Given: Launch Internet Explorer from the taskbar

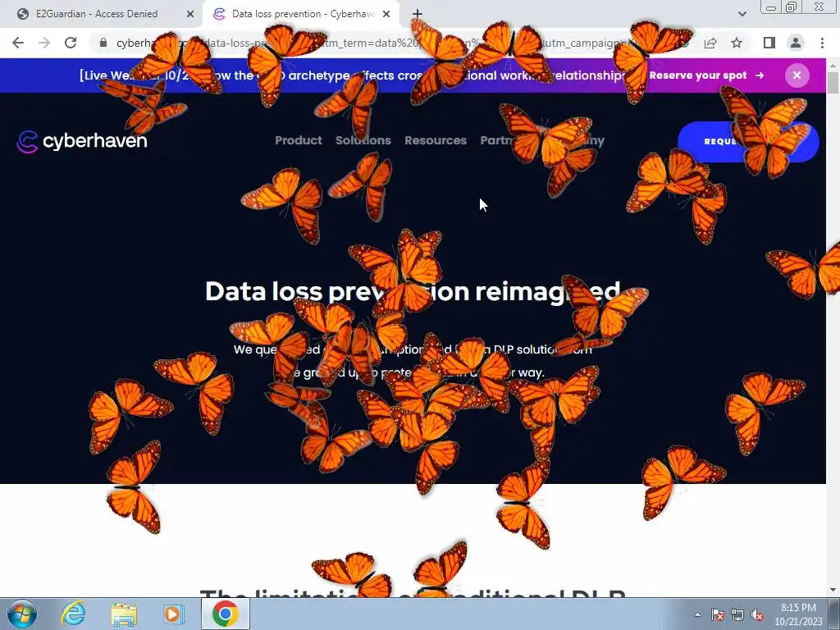Looking at the screenshot, I should click(x=73, y=614).
